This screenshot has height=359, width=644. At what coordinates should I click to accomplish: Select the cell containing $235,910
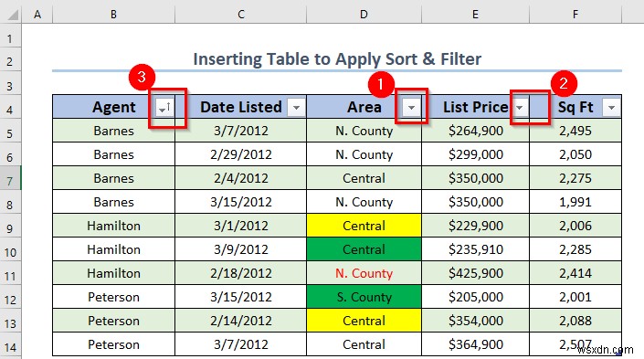pos(475,249)
